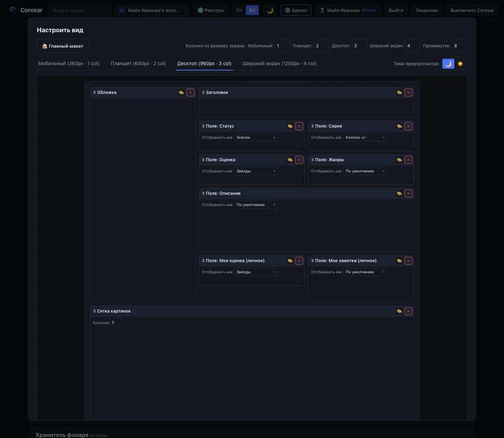
Task: Open Описание display-as dropdown
Action: point(256,205)
